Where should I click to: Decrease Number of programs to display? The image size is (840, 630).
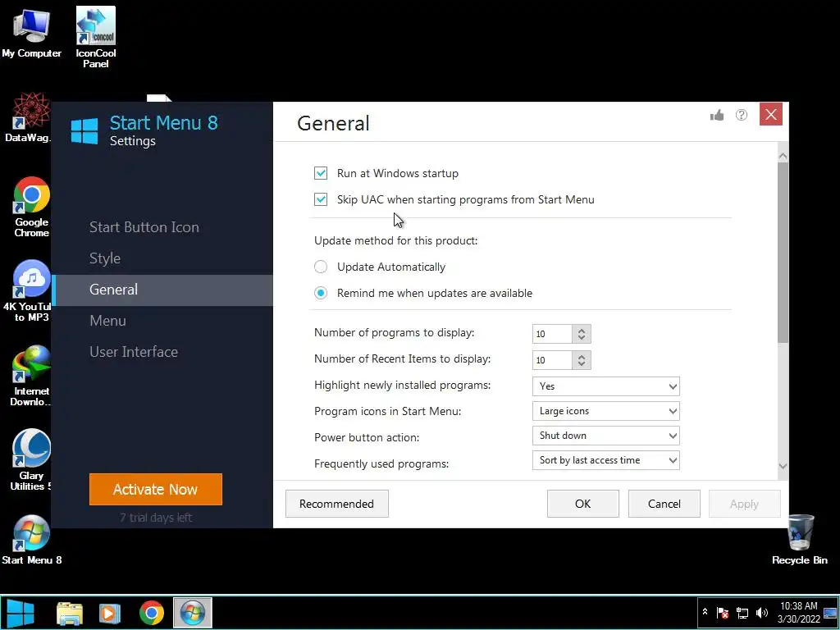582,338
